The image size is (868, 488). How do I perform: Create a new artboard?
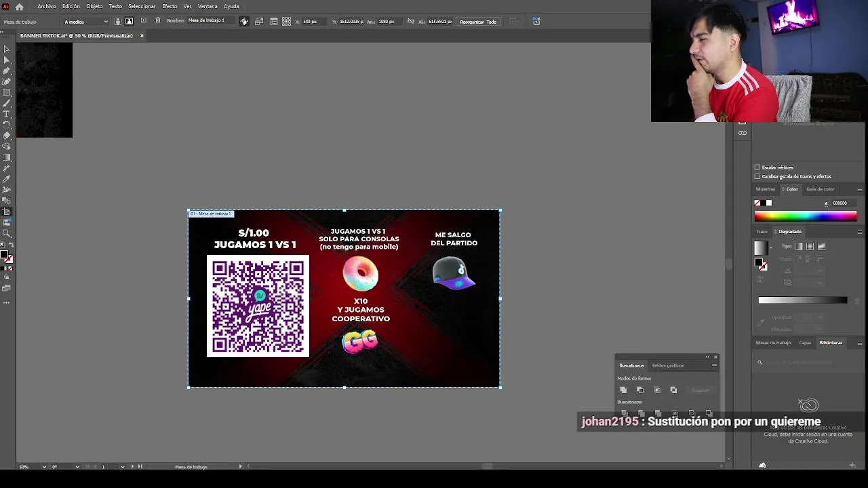(x=143, y=21)
